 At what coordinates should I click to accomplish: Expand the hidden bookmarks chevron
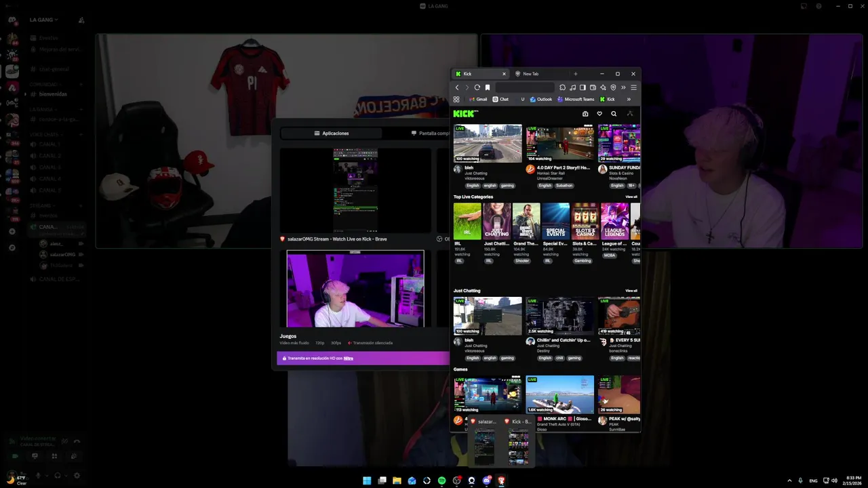629,99
